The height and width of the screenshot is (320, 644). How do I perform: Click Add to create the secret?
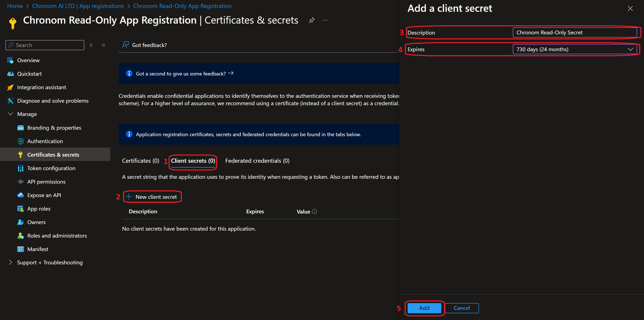pos(424,308)
